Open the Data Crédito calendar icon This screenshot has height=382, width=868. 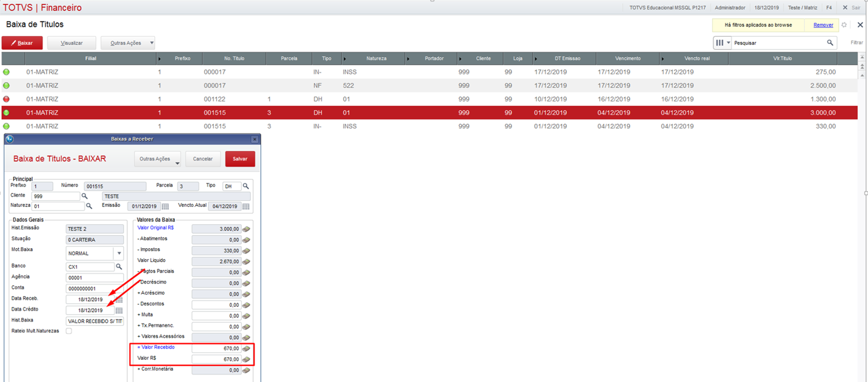(x=119, y=311)
